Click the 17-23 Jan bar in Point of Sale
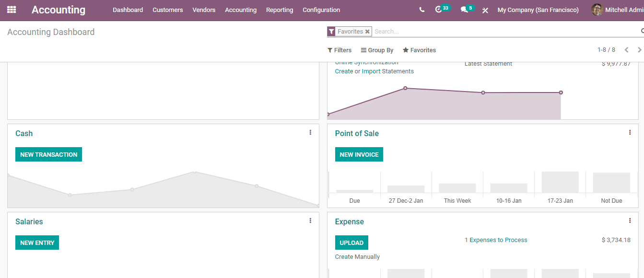The height and width of the screenshot is (278, 644). 560,182
